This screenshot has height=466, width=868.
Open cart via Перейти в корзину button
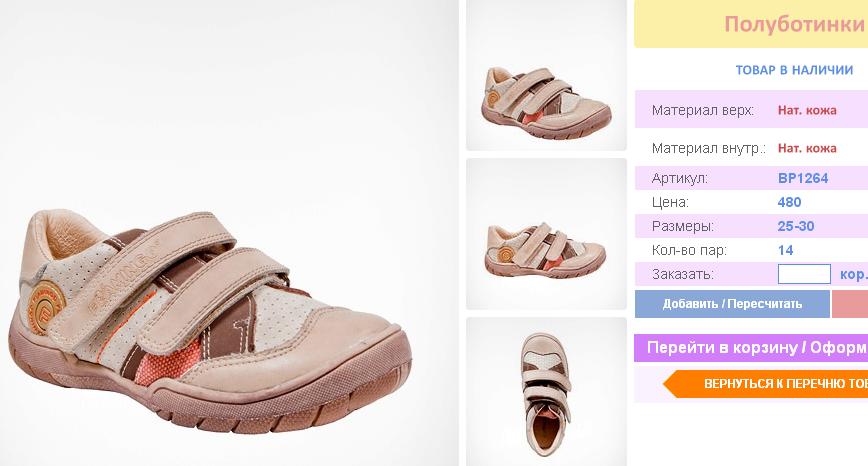[751, 348]
